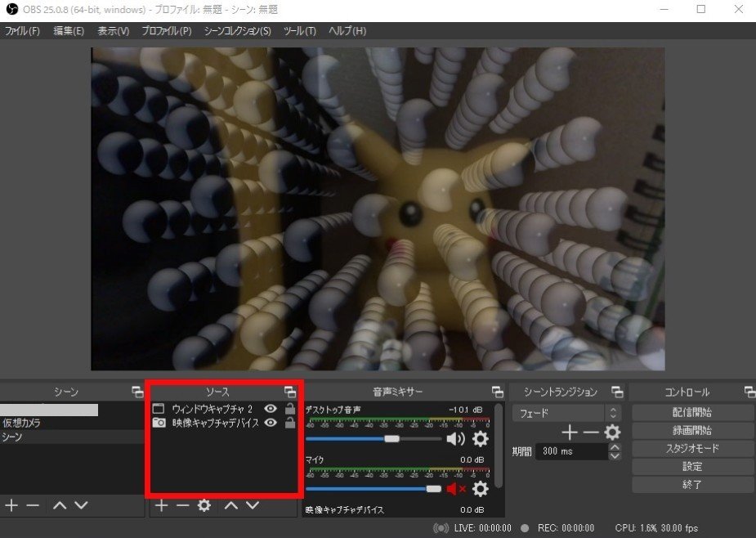Screen dimensions: 756x538
Task: Click the video capture device camera icon
Action: [159, 423]
